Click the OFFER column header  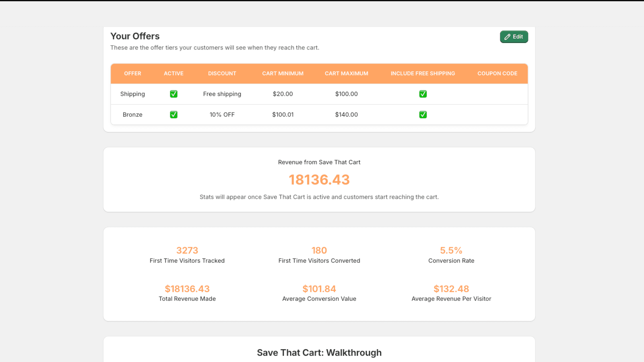click(132, 74)
